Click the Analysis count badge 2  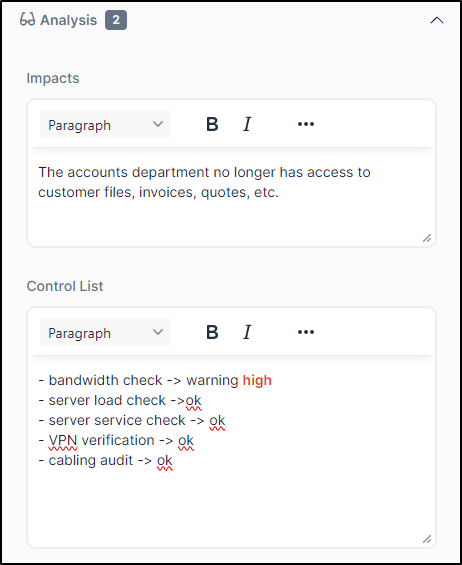point(116,20)
